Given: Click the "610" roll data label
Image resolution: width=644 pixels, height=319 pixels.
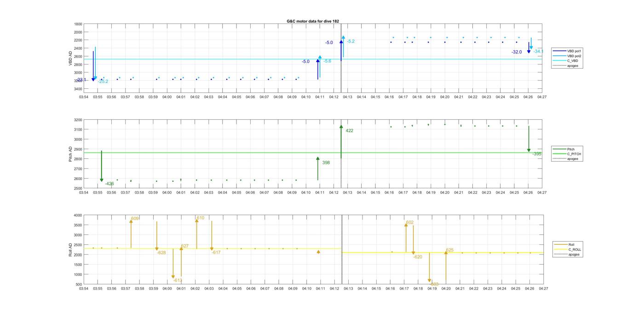Looking at the screenshot, I should [200, 218].
